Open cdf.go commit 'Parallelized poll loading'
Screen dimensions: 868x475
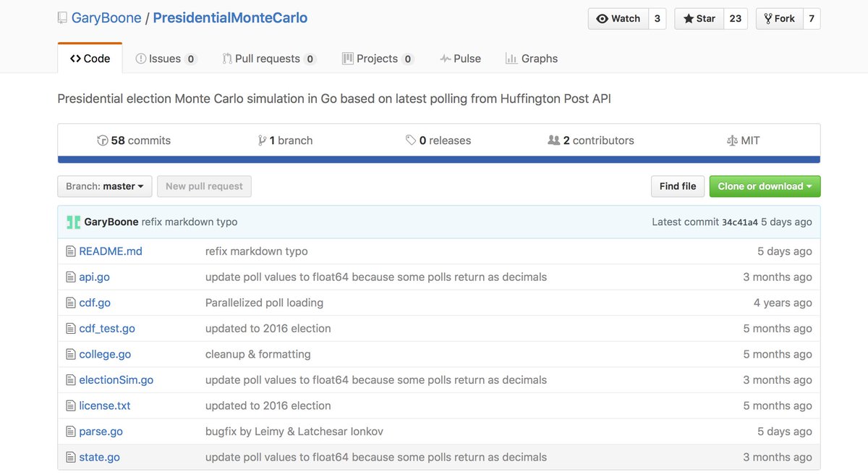tap(264, 303)
